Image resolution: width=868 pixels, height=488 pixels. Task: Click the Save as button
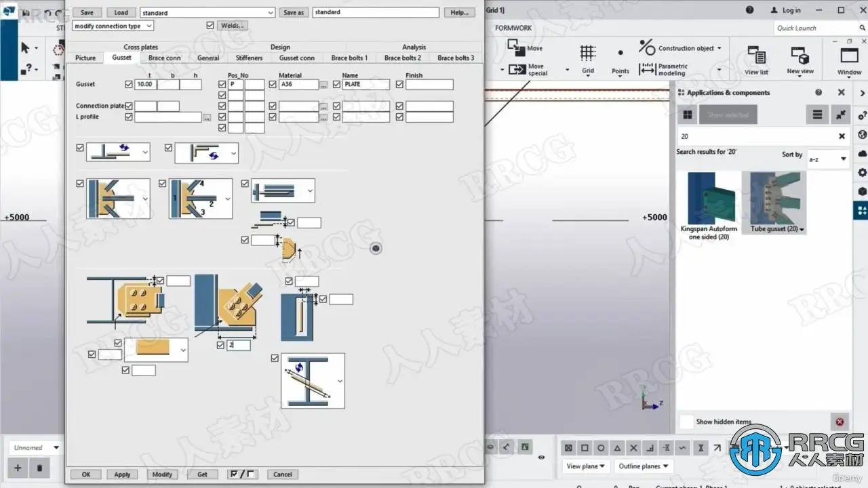pos(294,13)
